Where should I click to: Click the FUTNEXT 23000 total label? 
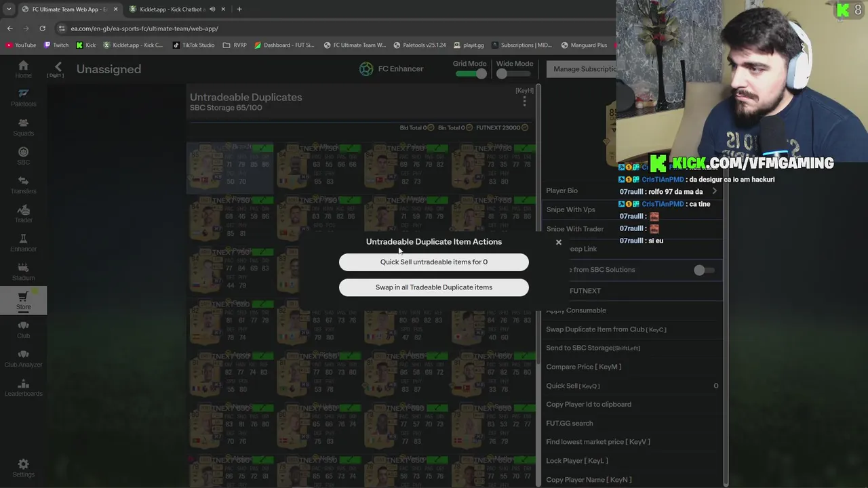pyautogui.click(x=502, y=127)
